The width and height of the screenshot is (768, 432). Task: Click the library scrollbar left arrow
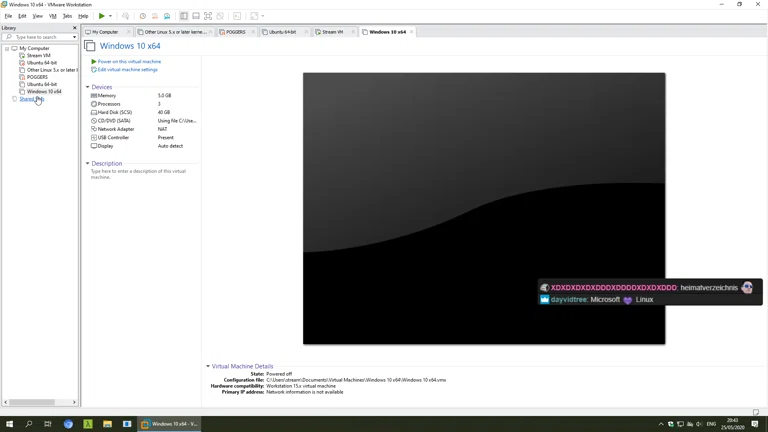(6, 403)
